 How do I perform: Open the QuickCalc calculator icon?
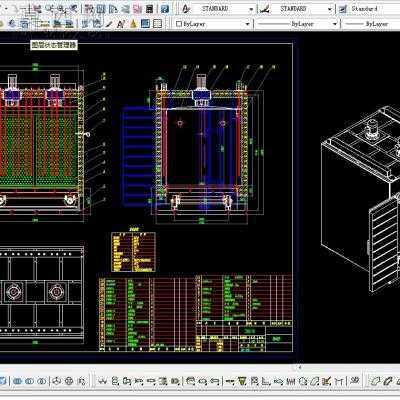click(x=150, y=9)
